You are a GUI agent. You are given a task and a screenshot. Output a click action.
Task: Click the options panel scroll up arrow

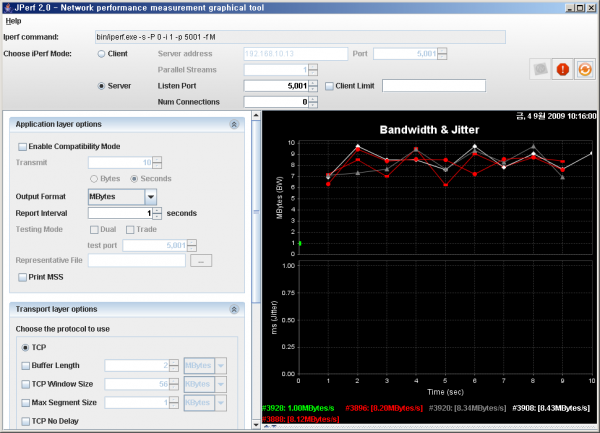256,115
